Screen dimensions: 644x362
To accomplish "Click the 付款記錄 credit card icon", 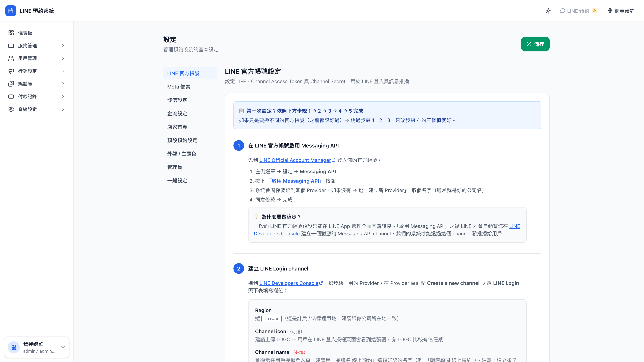I will click(x=11, y=96).
